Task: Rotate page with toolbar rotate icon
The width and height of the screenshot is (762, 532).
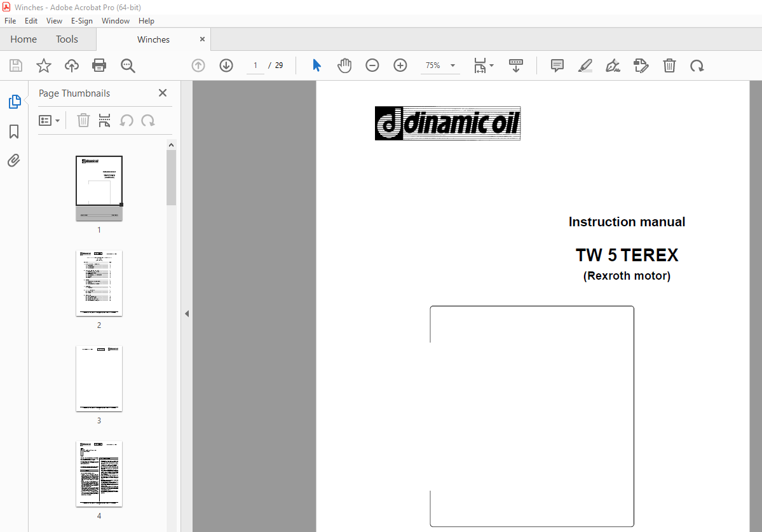Action: pyautogui.click(x=697, y=65)
